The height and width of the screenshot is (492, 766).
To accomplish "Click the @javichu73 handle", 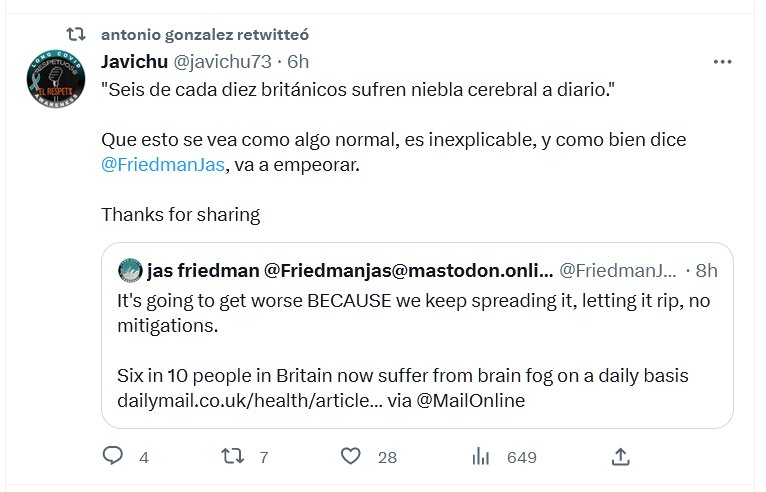I will tap(223, 62).
